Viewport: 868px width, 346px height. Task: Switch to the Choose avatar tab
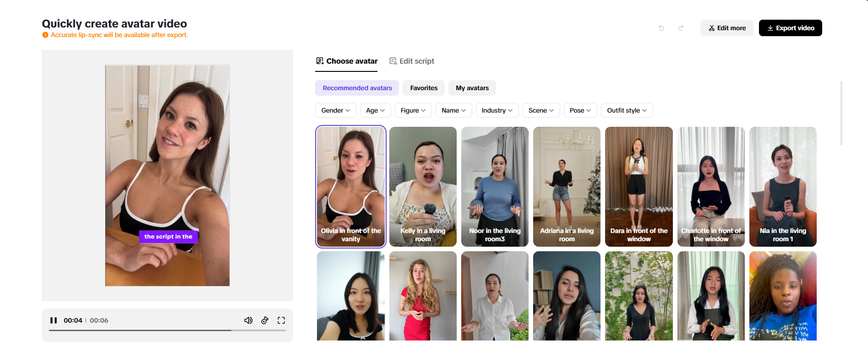(x=347, y=61)
